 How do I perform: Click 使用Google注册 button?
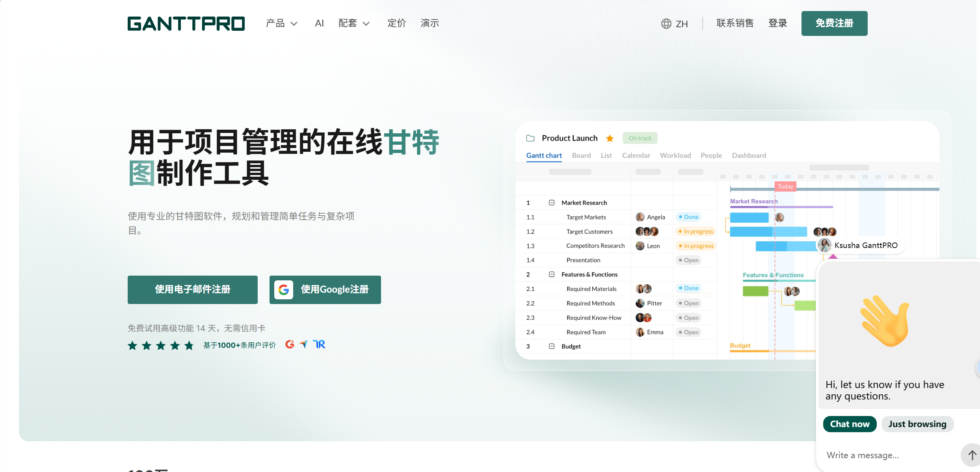point(325,290)
